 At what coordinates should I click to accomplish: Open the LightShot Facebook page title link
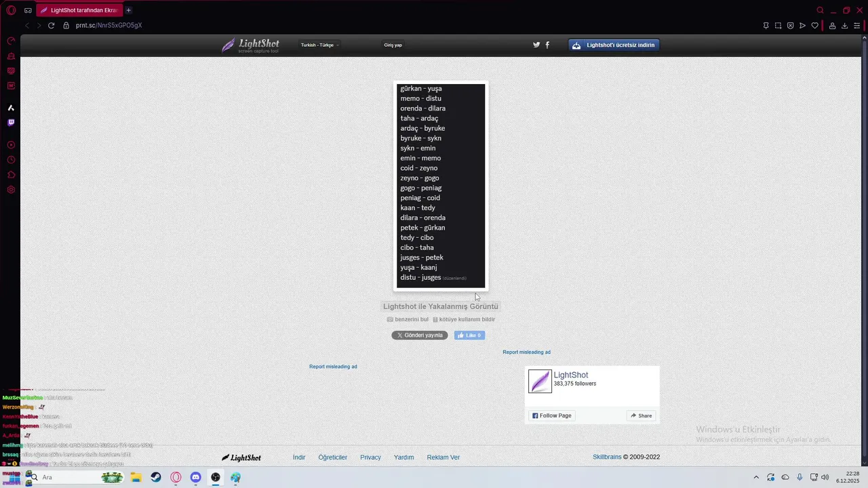pyautogui.click(x=571, y=375)
